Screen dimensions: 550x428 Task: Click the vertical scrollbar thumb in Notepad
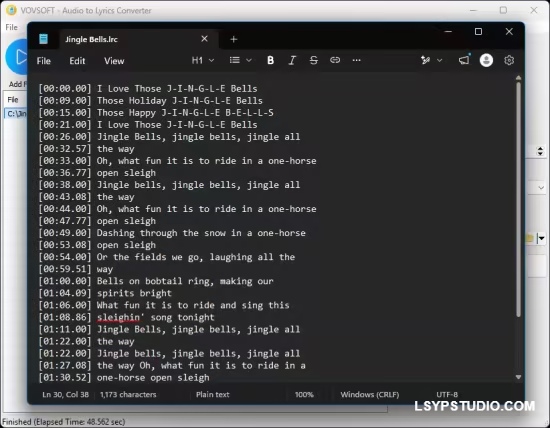[518, 199]
